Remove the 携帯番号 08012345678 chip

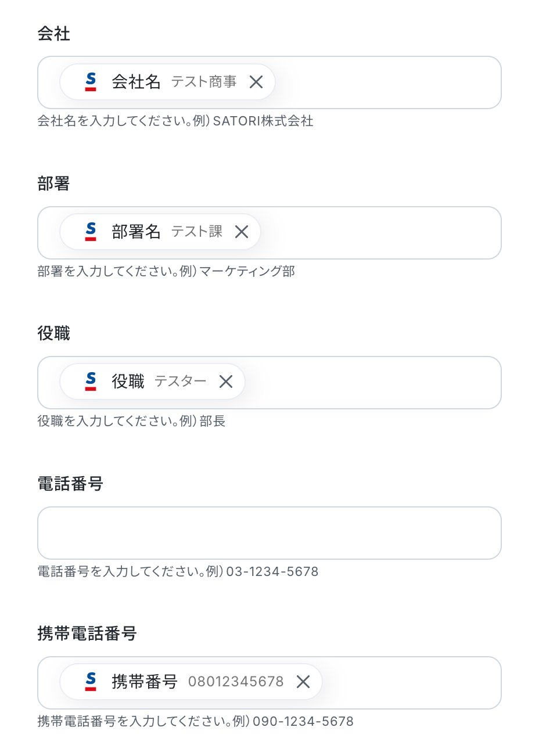303,682
